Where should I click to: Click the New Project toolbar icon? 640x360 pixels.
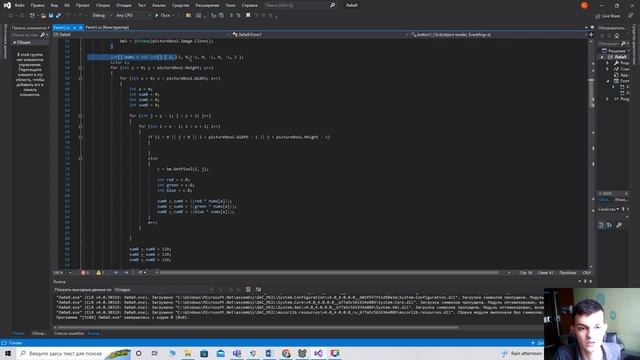32,16
